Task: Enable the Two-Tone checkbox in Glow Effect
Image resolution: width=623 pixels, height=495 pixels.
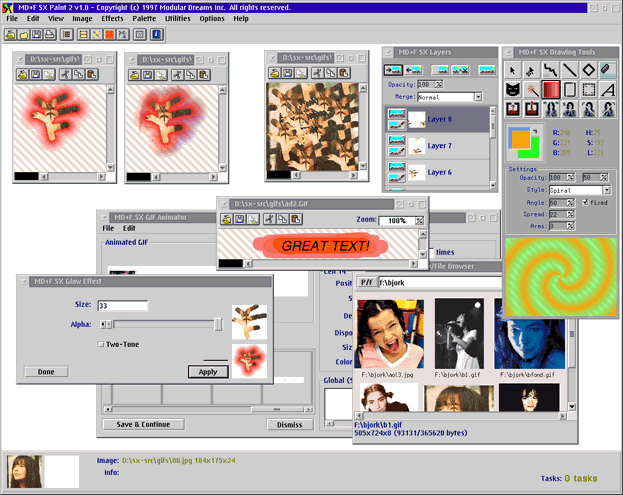Action: [x=101, y=344]
